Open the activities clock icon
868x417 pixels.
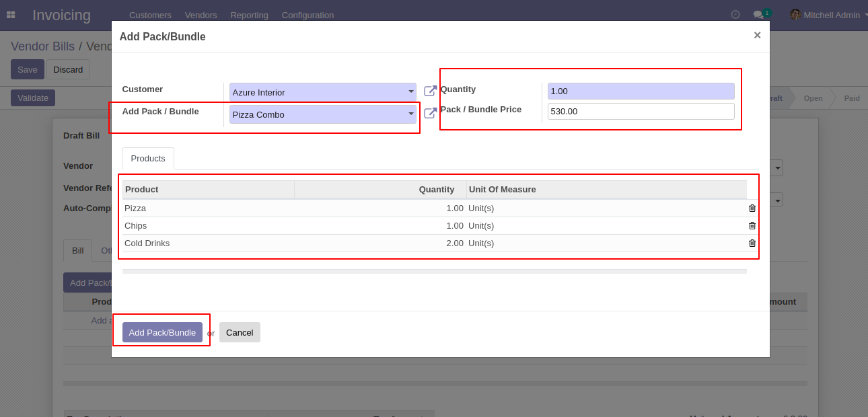pos(735,15)
